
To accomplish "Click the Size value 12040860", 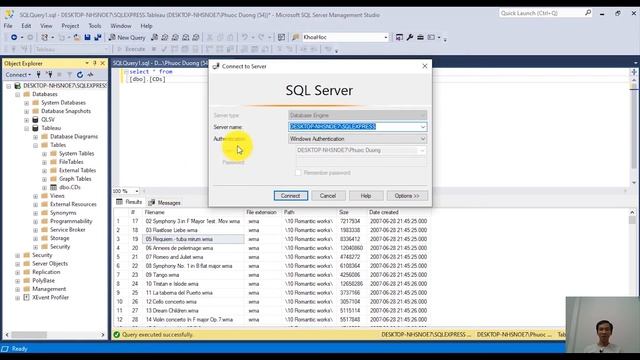I will (351, 248).
